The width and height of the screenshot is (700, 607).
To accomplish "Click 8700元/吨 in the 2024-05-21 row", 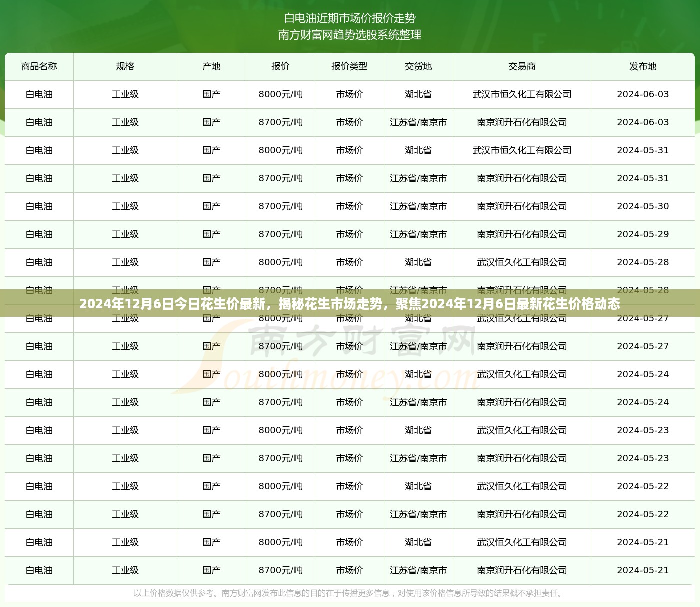I will pyautogui.click(x=280, y=570).
